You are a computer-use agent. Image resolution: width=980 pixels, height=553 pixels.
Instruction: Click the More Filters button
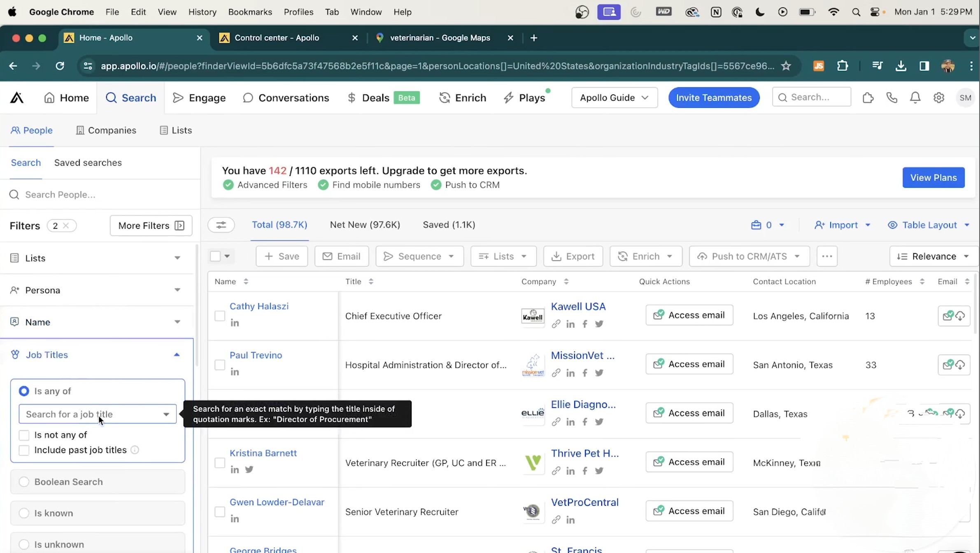coord(151,225)
